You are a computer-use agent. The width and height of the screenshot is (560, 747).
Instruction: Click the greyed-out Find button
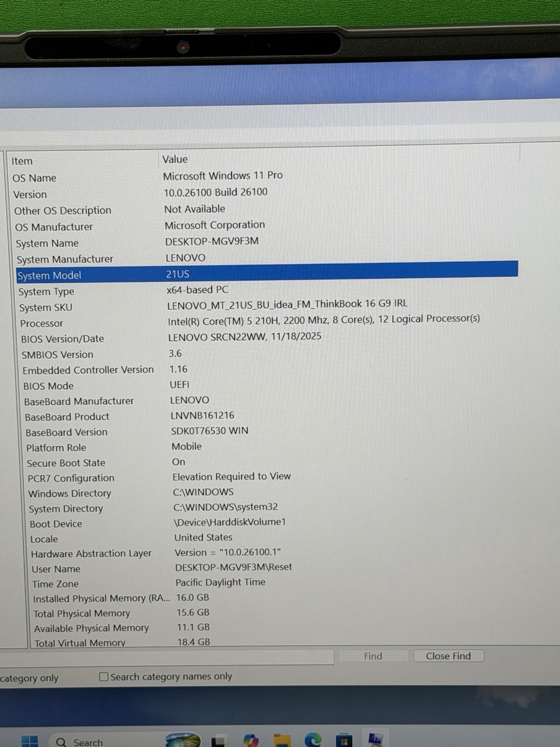(373, 656)
